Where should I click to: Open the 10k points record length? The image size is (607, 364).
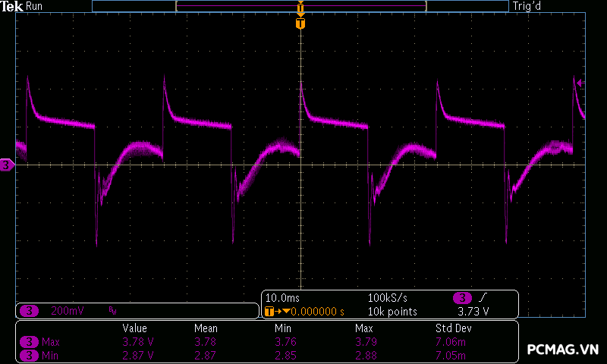(392, 311)
